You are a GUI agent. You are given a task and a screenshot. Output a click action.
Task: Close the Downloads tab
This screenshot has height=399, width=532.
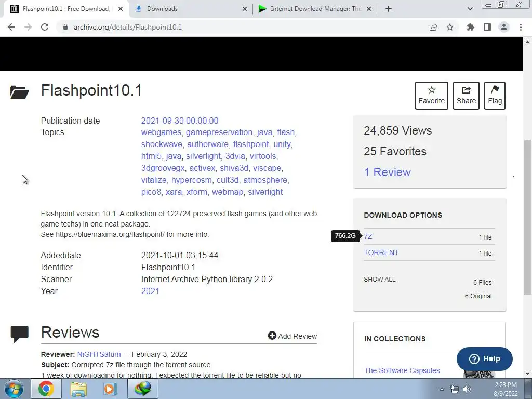(244, 9)
